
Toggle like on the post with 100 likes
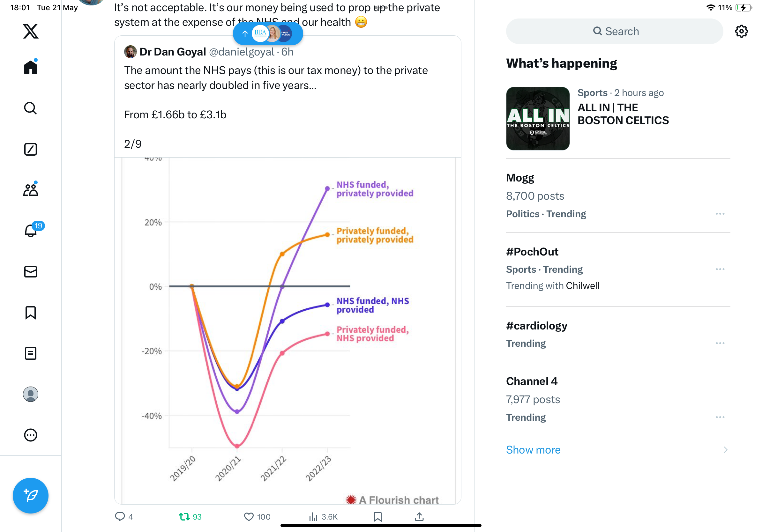pos(257,516)
